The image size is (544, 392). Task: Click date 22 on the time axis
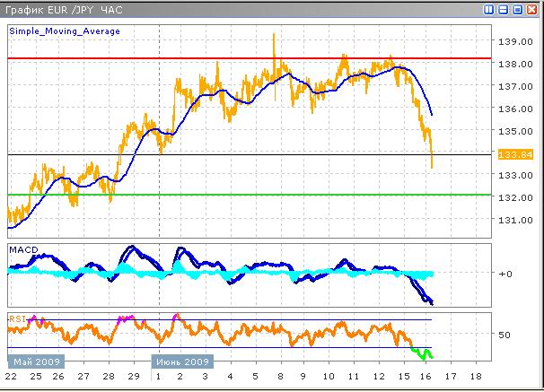point(13,376)
